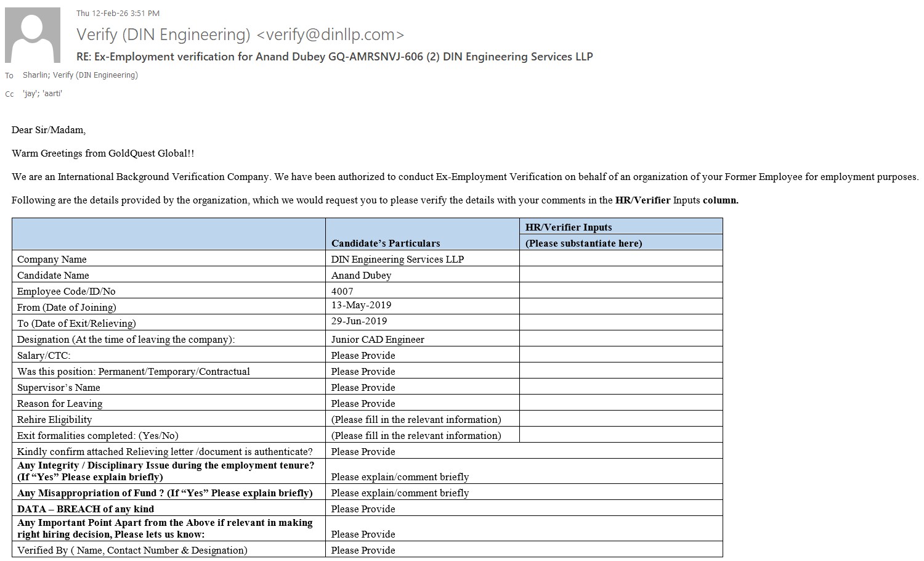Click employee code value '4007'
924x561 pixels.
point(342,291)
